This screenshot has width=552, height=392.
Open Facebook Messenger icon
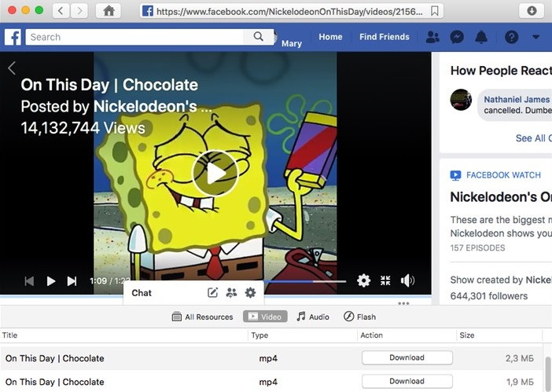click(x=457, y=37)
